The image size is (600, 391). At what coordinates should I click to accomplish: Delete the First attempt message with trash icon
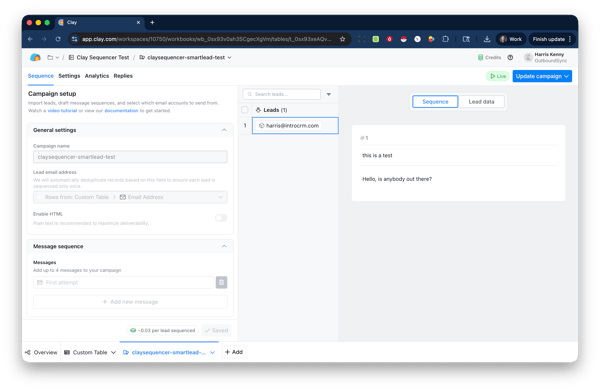pos(221,282)
